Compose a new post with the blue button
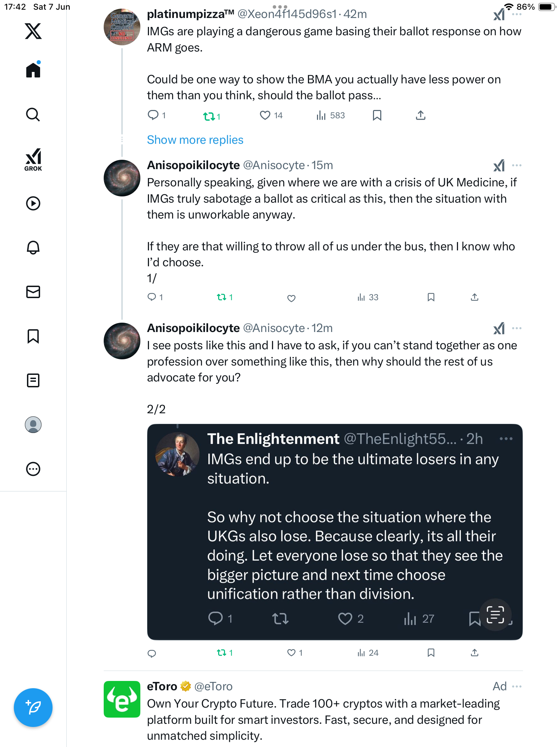 [33, 708]
